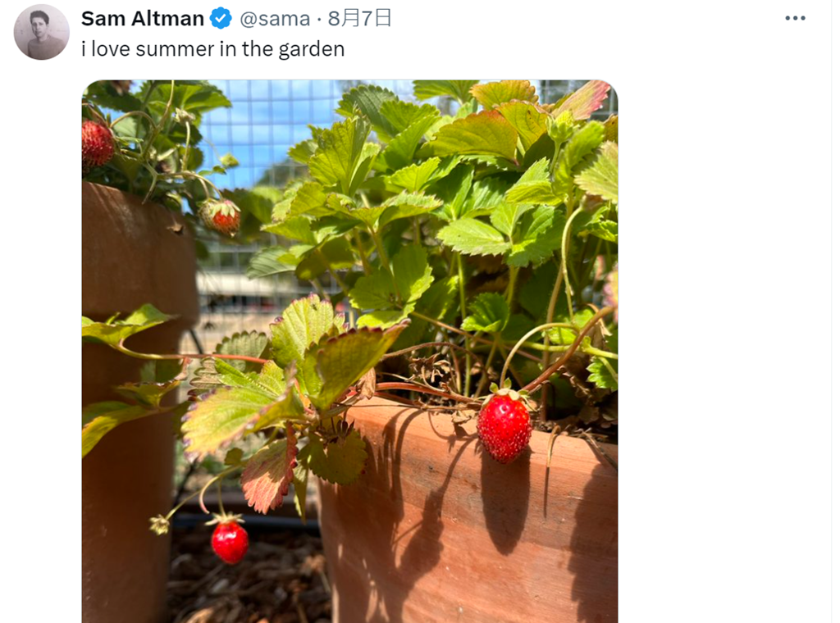Open the @sama handle link
This screenshot has height=623, width=840.
point(275,19)
